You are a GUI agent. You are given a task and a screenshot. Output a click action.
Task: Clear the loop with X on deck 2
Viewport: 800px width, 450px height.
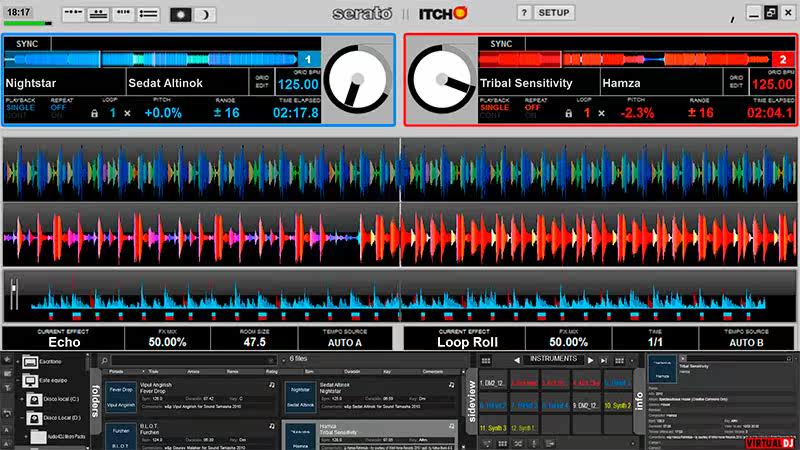[602, 113]
